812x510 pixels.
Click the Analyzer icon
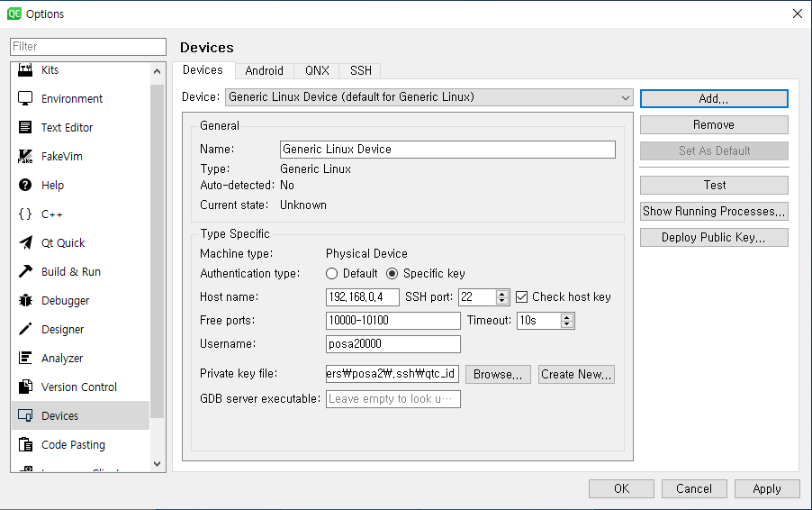(25, 358)
